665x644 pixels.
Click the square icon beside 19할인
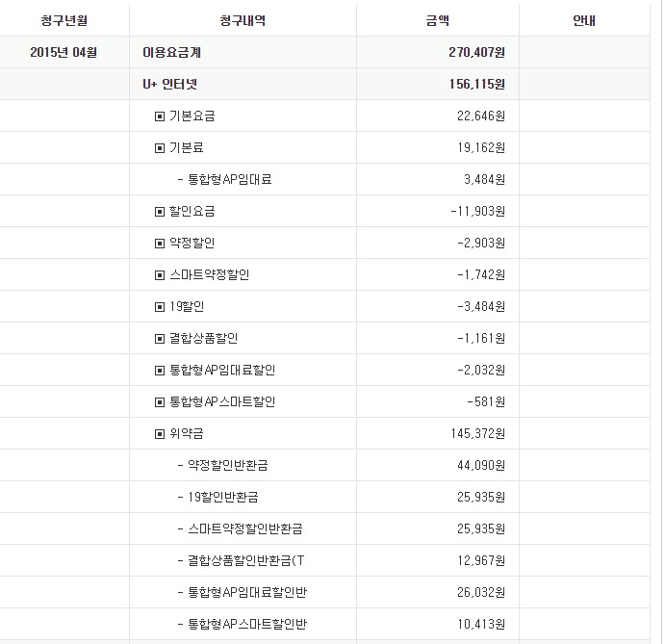point(160,307)
